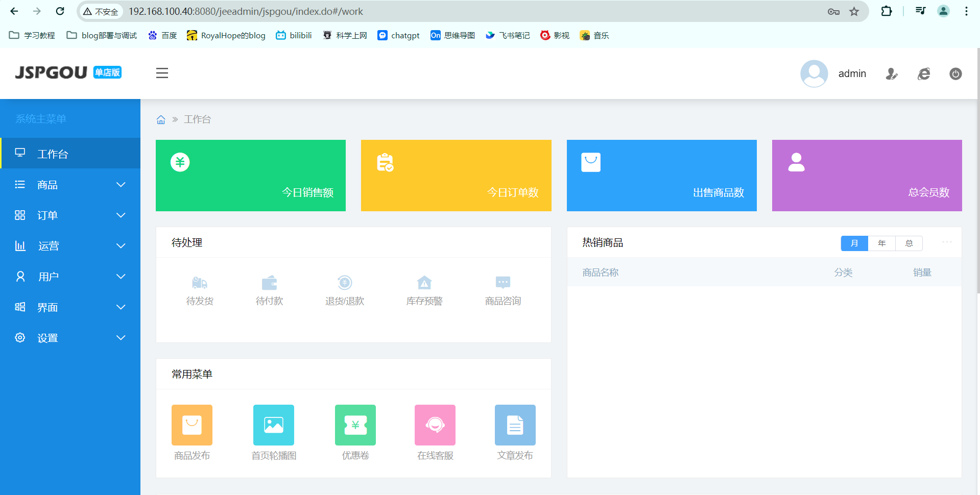Open the 商品发布 shortcut icon
Image resolution: width=980 pixels, height=495 pixels.
pos(192,425)
